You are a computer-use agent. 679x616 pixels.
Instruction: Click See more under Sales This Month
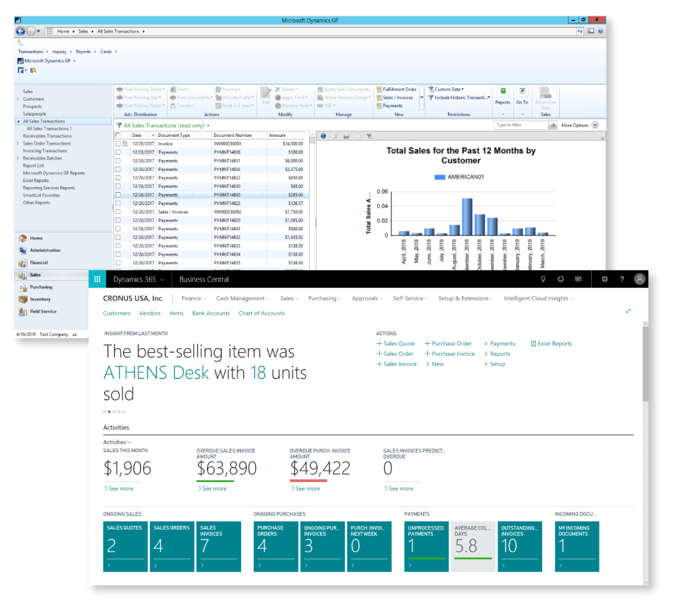(120, 488)
